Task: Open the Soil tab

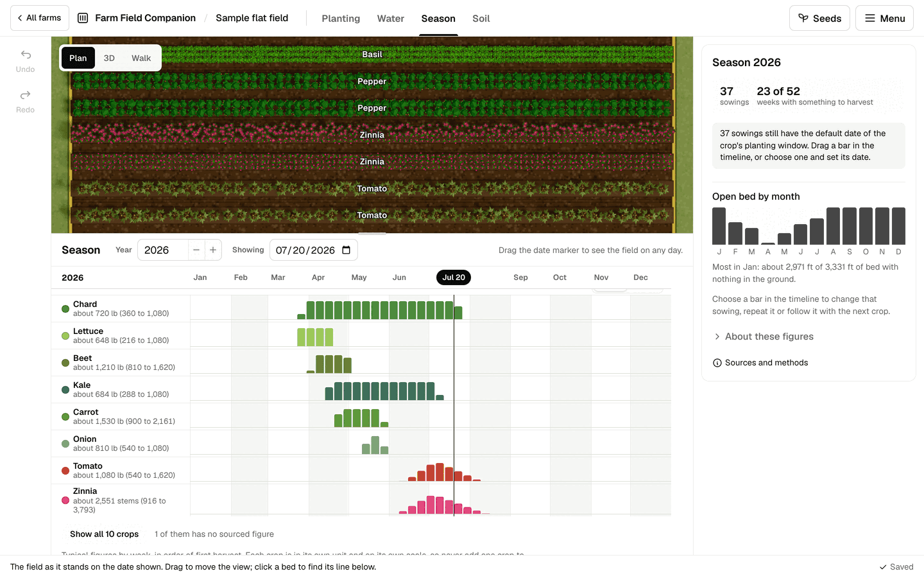Action: coord(481,19)
